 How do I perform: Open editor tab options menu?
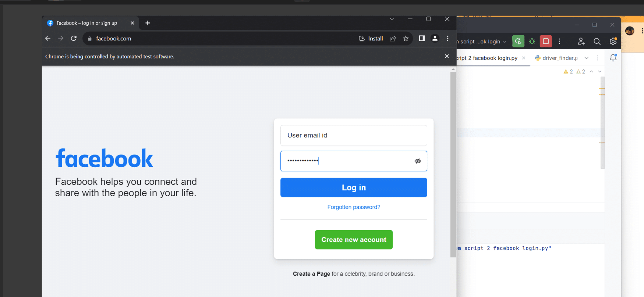tap(597, 58)
